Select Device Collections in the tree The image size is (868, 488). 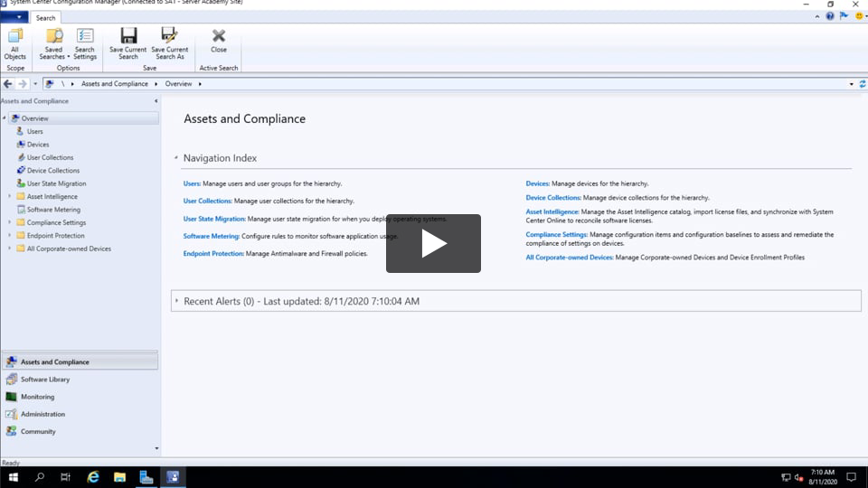[52, 171]
